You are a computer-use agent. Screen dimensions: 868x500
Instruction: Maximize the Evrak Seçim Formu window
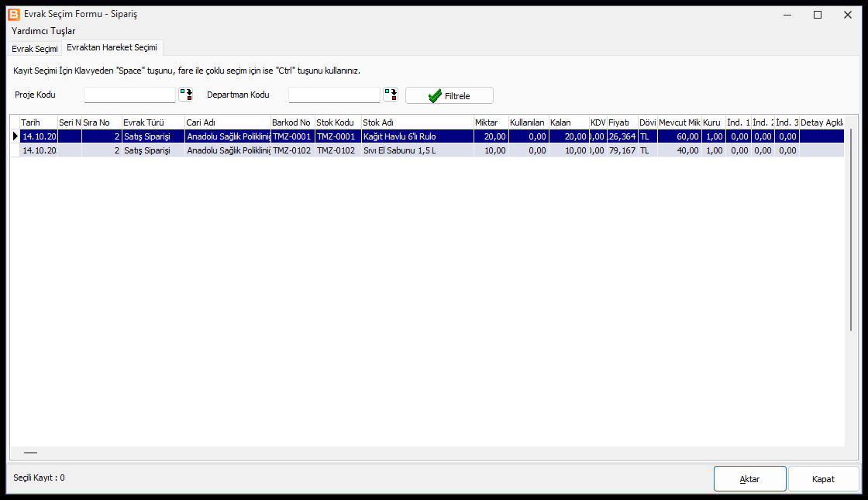point(818,15)
